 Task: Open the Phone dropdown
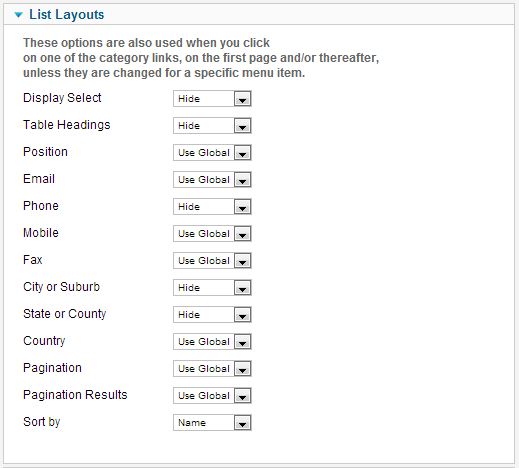tap(212, 207)
